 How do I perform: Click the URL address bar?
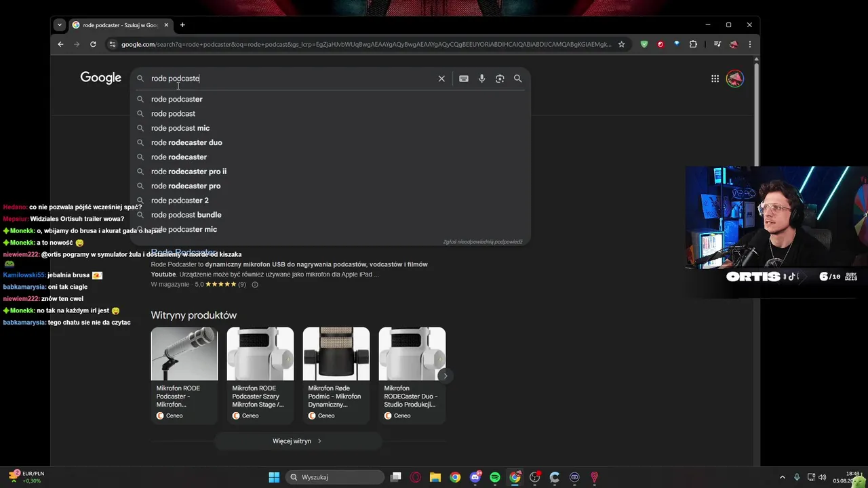click(366, 44)
